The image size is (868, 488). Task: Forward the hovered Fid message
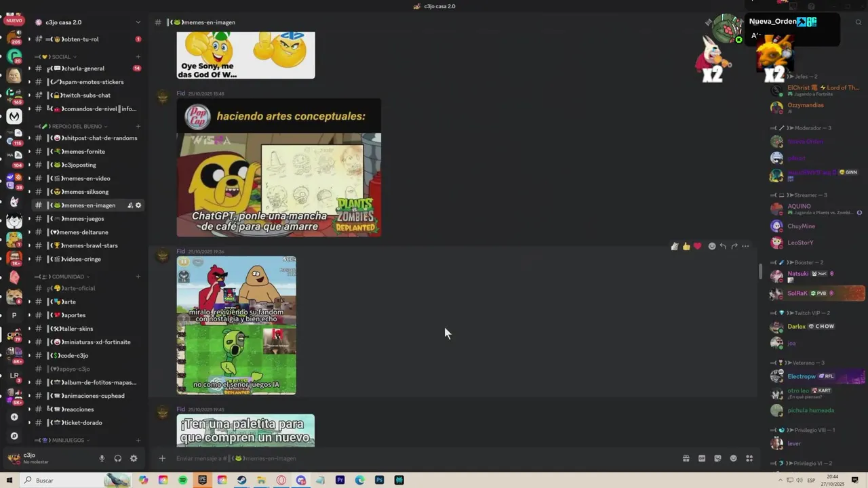coord(734,246)
